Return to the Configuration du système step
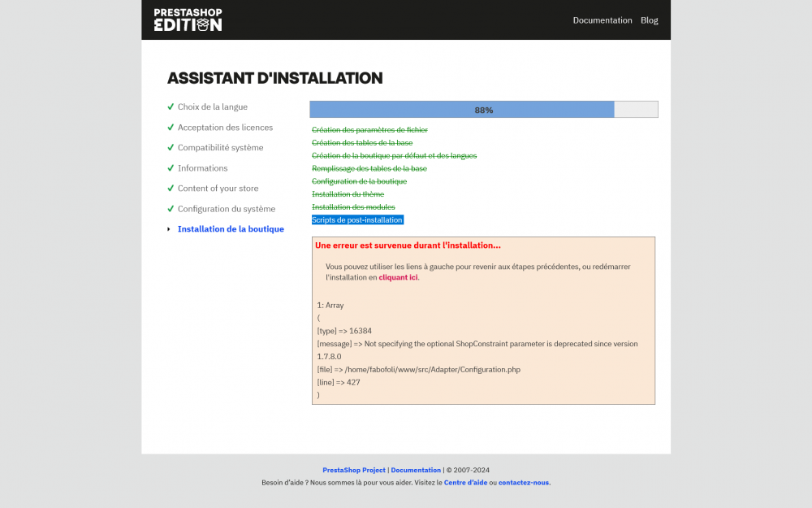 pos(227,208)
